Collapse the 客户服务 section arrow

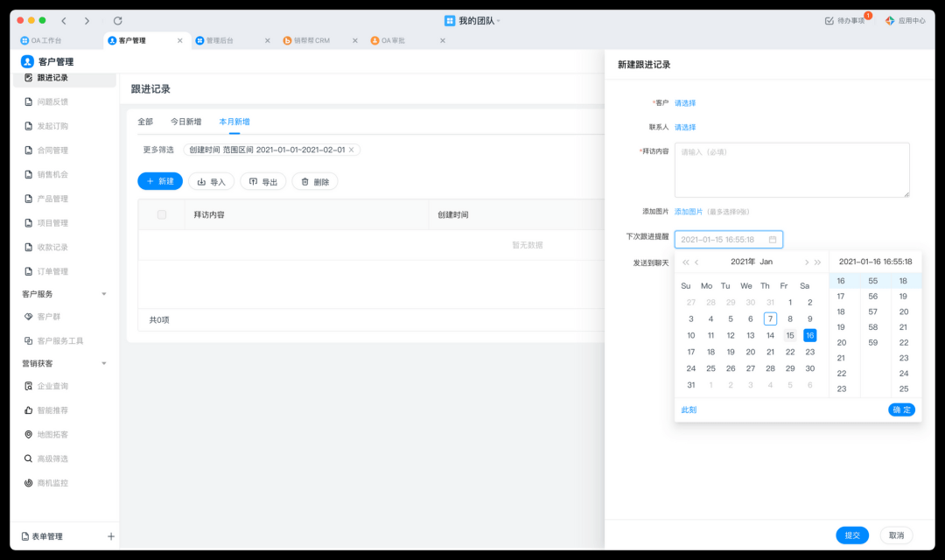click(103, 294)
